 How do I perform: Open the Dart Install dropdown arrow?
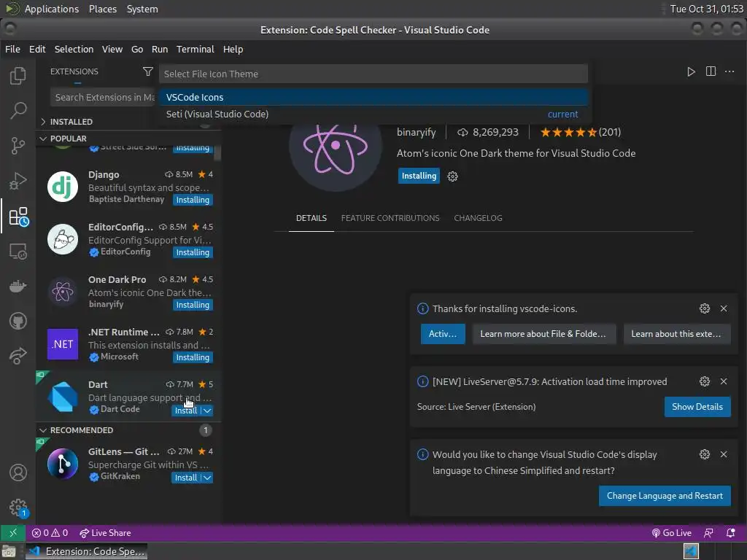click(207, 411)
